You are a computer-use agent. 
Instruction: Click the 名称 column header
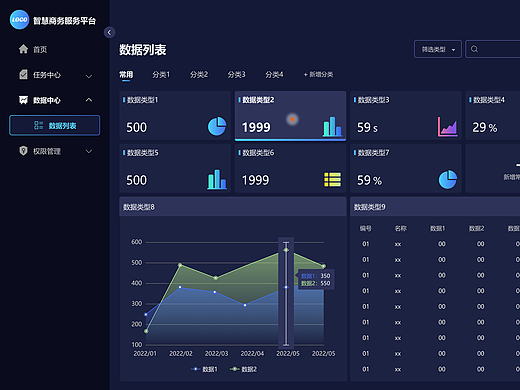[x=400, y=228]
